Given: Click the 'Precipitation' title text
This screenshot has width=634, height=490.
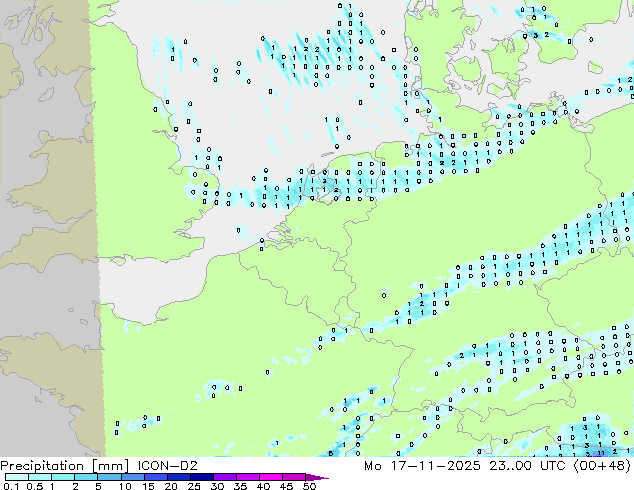Looking at the screenshot, I should (x=42, y=466).
